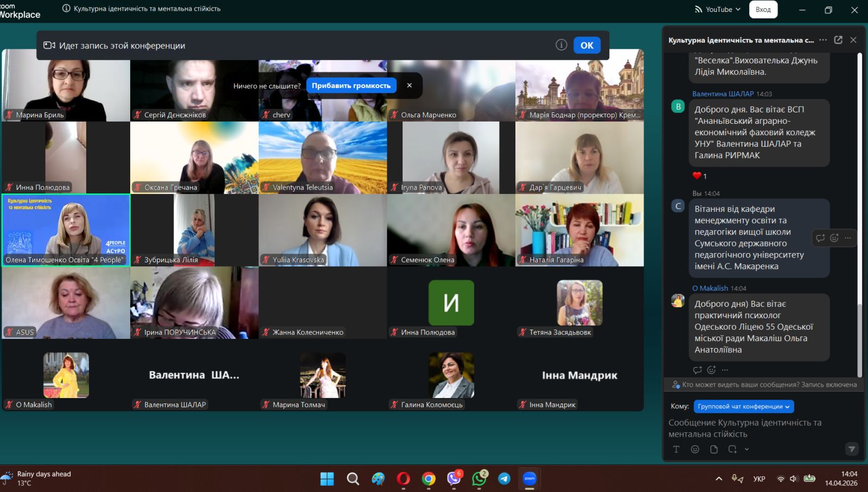Add emoji reaction under O Makalish message
Viewport: 868px width, 492px height.
711,370
